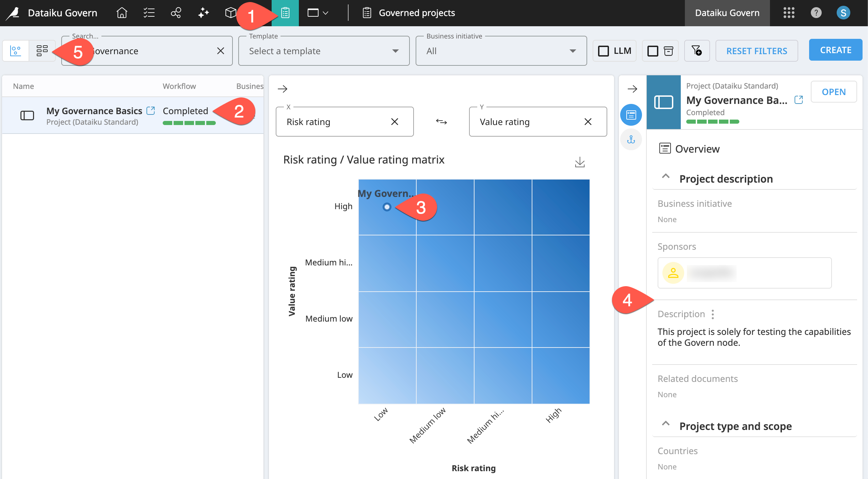
Task: Open the Overview side tab icon
Action: 631,115
